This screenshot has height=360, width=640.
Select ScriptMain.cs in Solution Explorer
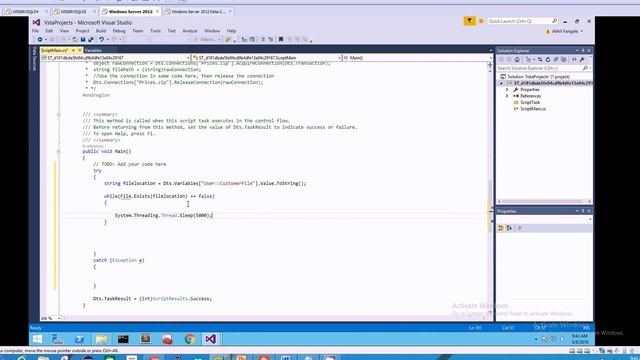click(533, 109)
